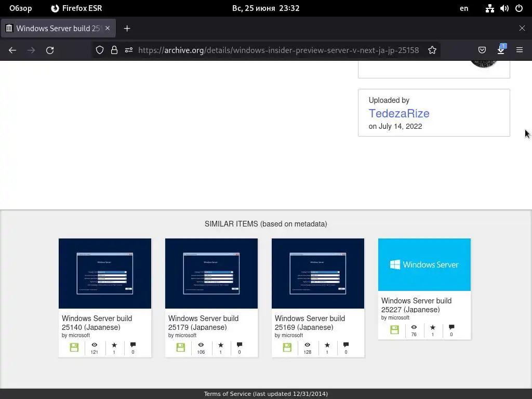Open site permissions icon in address bar
Viewport: 532px width, 399px height.
click(x=129, y=50)
